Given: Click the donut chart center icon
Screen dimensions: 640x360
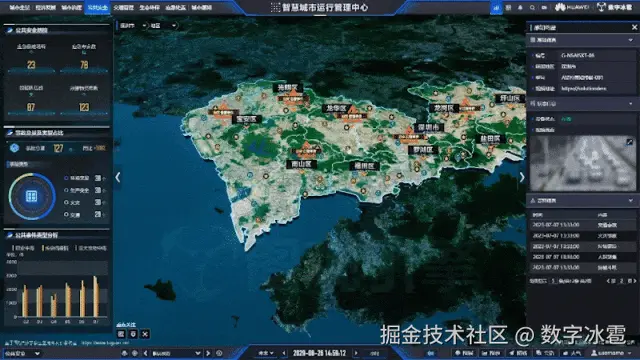Looking at the screenshot, I should click(32, 196).
